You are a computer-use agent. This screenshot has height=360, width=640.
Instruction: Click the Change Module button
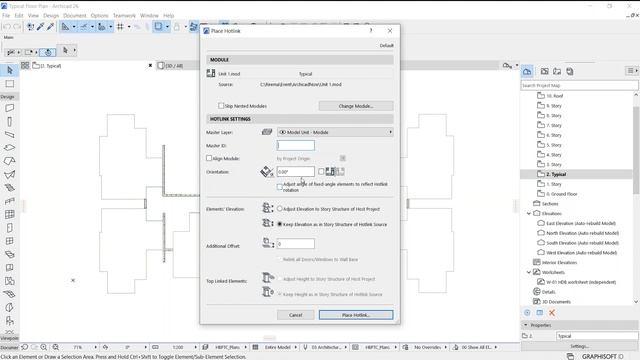(x=356, y=106)
